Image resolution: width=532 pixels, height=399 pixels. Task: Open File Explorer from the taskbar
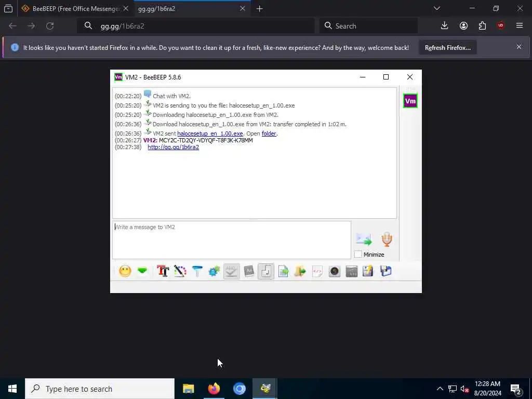pyautogui.click(x=188, y=389)
